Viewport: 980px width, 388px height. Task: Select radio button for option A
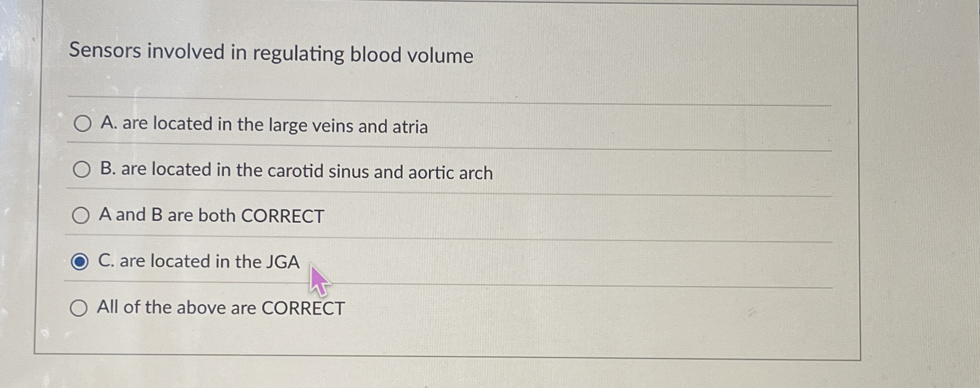[82, 124]
